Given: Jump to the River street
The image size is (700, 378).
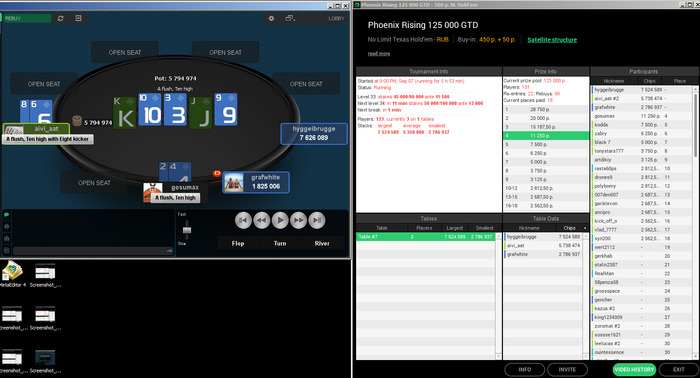Looking at the screenshot, I should pyautogui.click(x=322, y=243).
